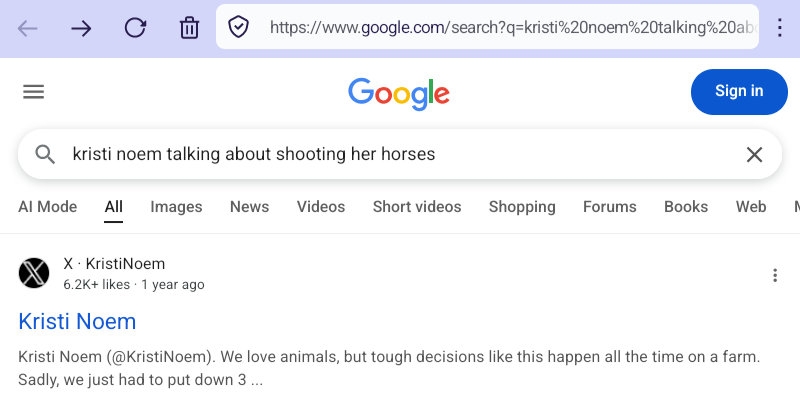The width and height of the screenshot is (800, 400).
Task: Click the Google logo
Action: (399, 93)
